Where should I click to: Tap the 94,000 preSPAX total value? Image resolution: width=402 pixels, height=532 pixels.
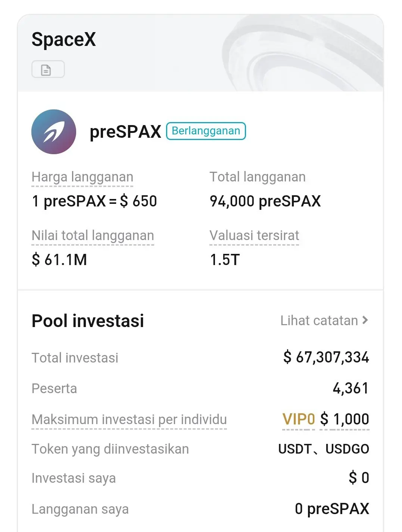point(265,201)
